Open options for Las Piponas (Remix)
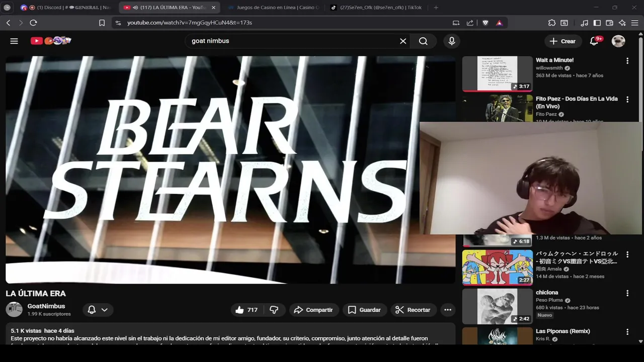 (x=627, y=332)
